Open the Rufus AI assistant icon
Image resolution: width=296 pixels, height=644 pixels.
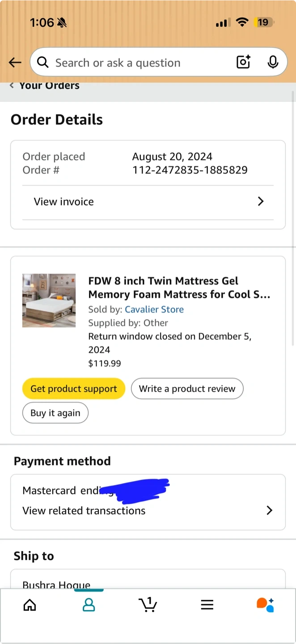[x=265, y=605]
